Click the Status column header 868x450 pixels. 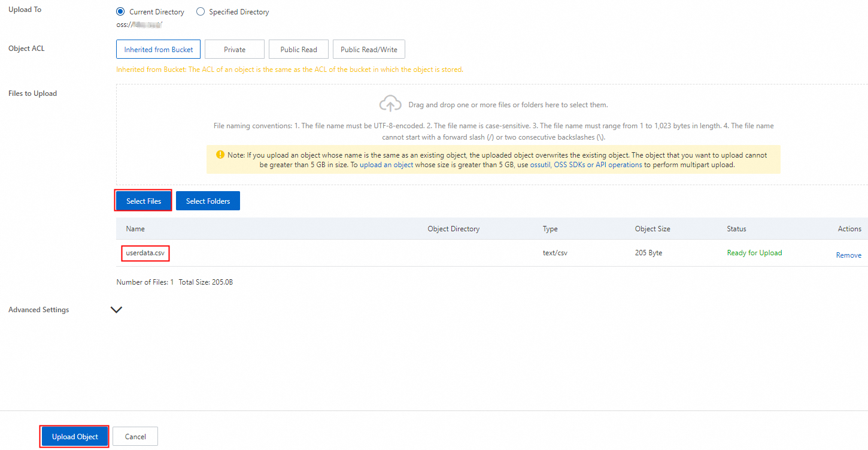736,229
